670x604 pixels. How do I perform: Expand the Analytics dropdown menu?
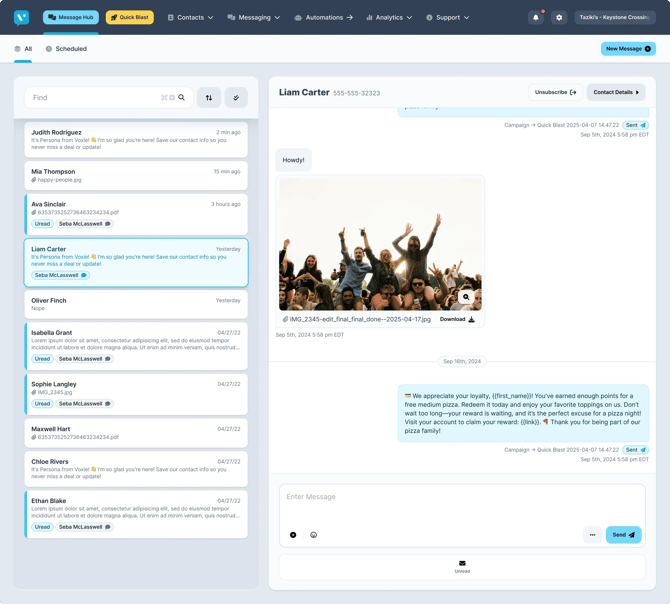click(x=389, y=18)
